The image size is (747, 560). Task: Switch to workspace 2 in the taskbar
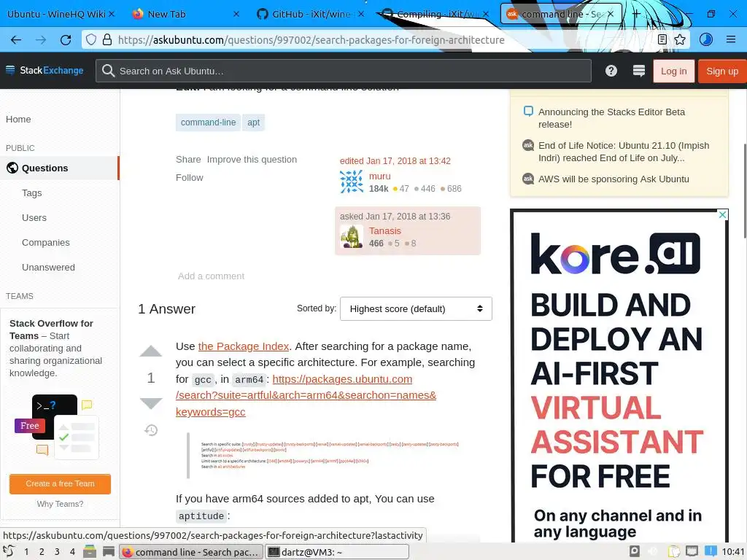click(42, 551)
